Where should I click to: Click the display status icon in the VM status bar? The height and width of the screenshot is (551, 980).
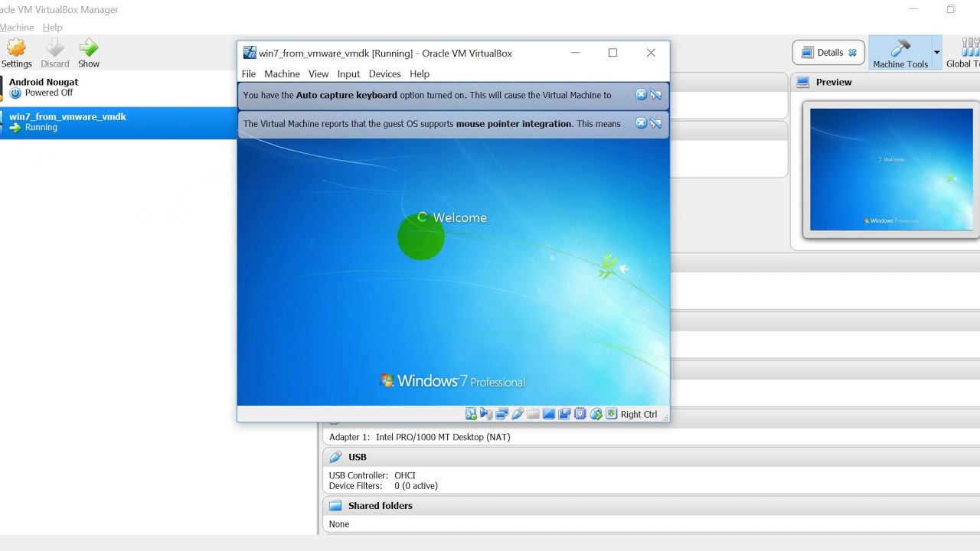pyautogui.click(x=549, y=414)
